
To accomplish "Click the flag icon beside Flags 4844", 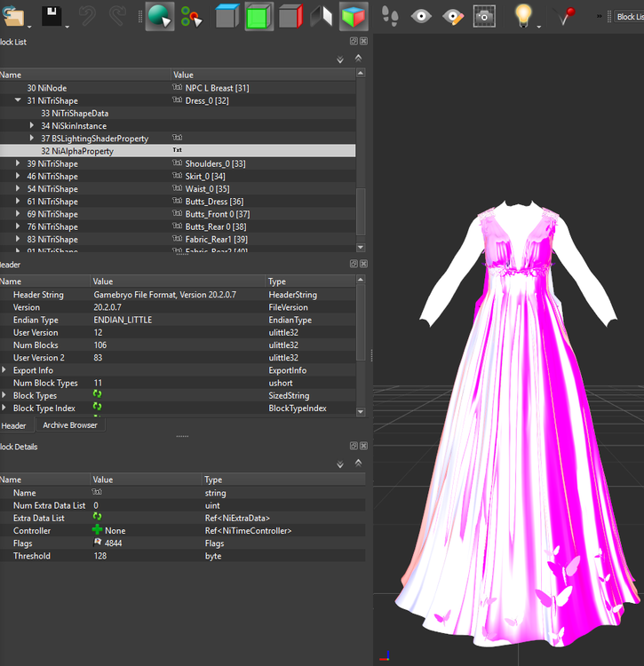I will click(x=98, y=543).
